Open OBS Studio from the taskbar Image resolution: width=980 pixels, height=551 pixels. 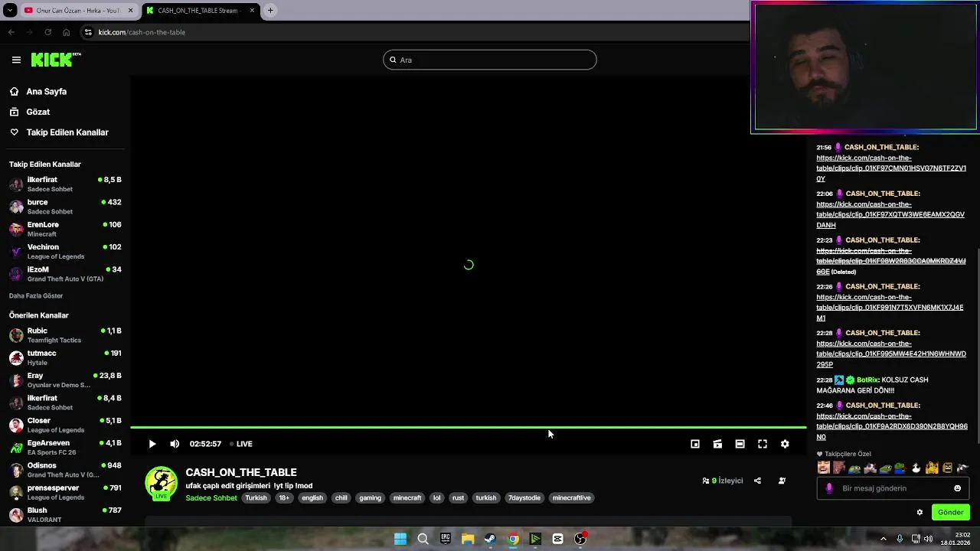tap(580, 539)
